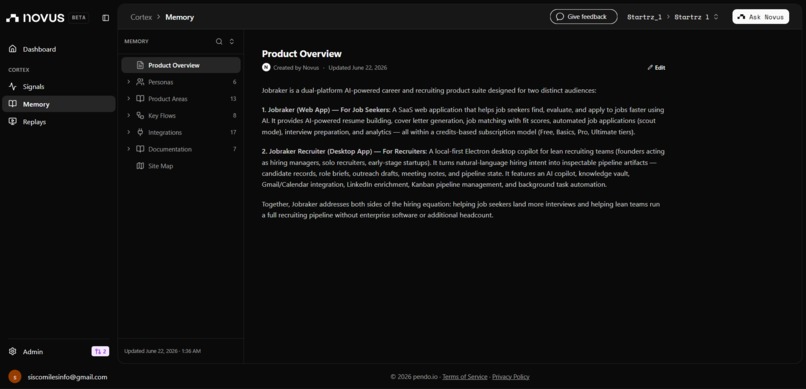806x389 pixels.
Task: Click the Documentation book icon
Action: tap(140, 149)
